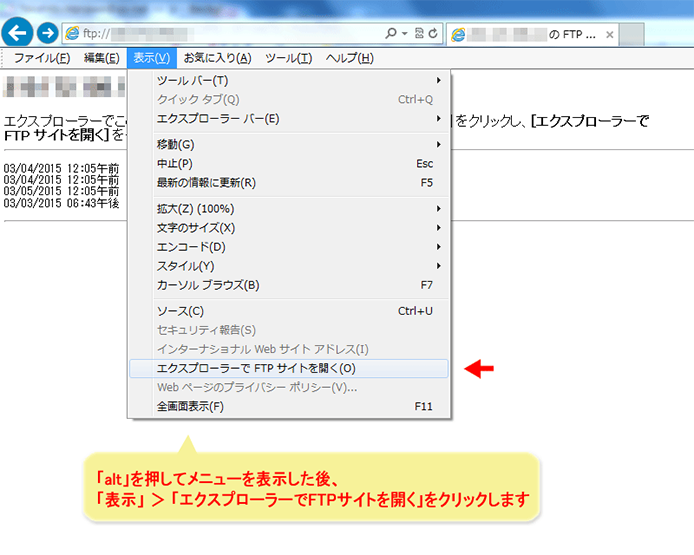Click the compatibility view icon in address bar

(418, 33)
